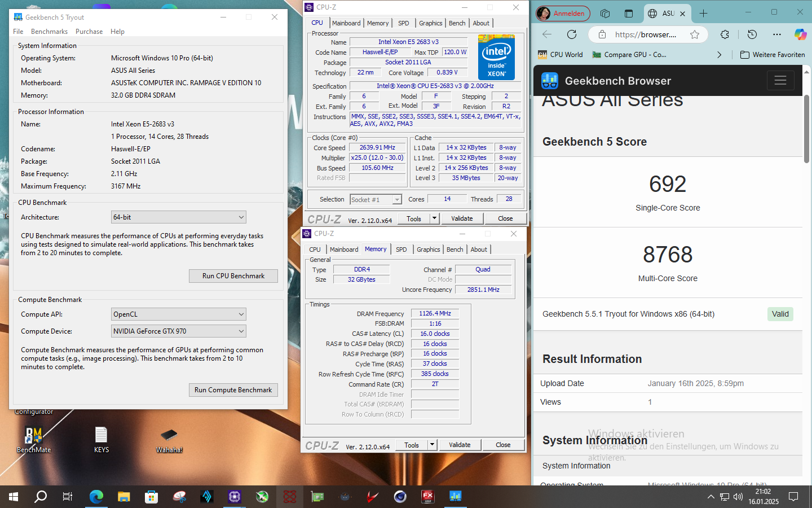Image resolution: width=812 pixels, height=508 pixels.
Task: Click the Intel Xeon inside logo
Action: tap(496, 57)
